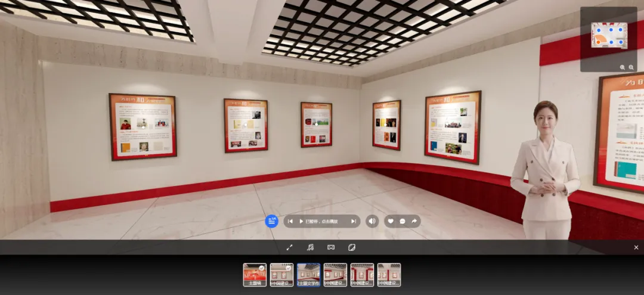Open the fifth scene thumbnail
The height and width of the screenshot is (295, 644).
pos(363,275)
